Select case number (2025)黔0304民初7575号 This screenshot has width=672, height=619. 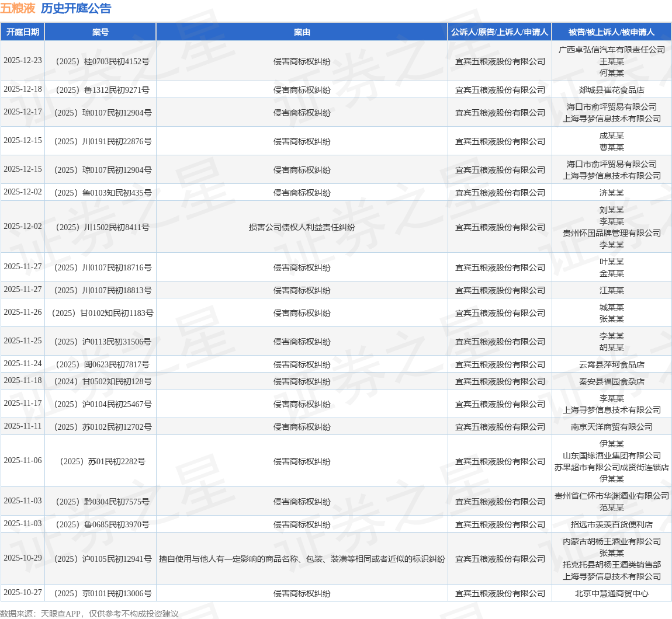point(101,502)
